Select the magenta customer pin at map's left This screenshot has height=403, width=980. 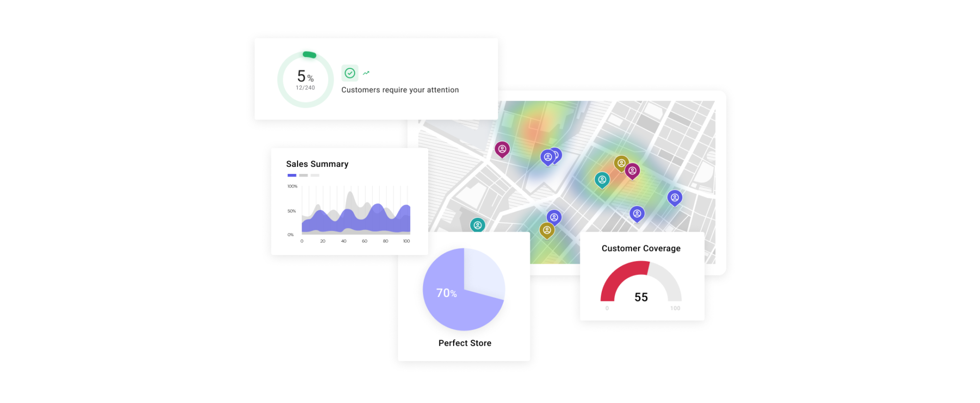[502, 149]
